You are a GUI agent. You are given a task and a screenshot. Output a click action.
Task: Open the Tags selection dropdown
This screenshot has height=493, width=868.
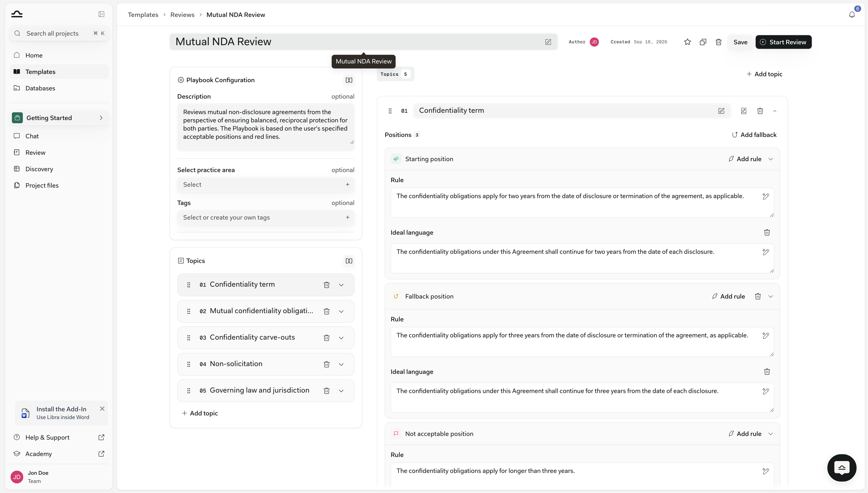coord(266,217)
